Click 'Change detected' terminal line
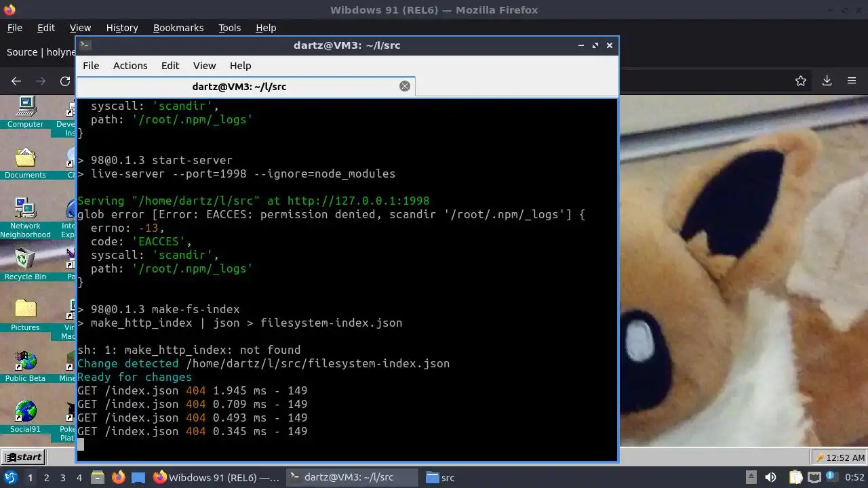 coord(263,364)
